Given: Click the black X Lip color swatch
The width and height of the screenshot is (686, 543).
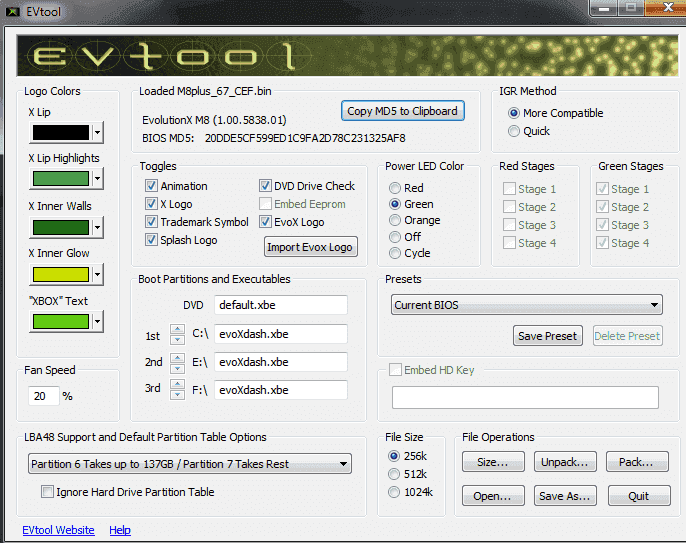Looking at the screenshot, I should (x=61, y=133).
